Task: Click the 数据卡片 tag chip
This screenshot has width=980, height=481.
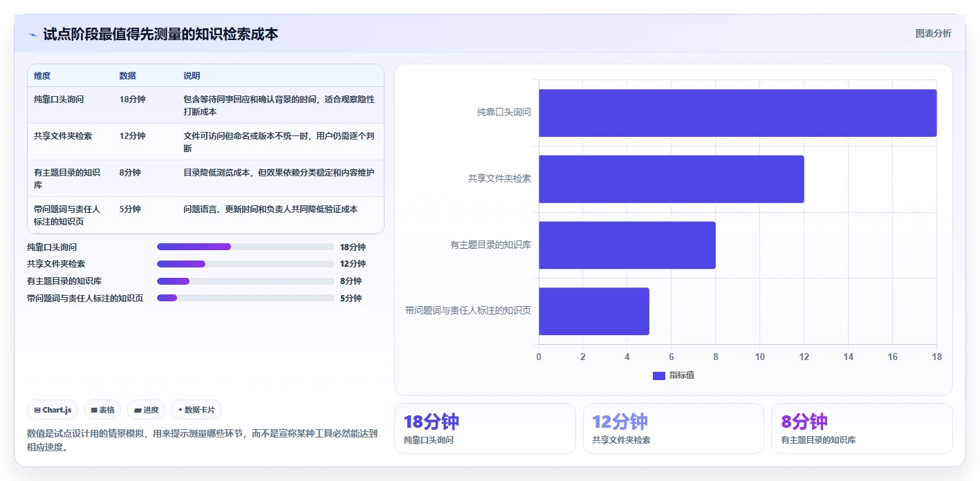Action: click(196, 410)
